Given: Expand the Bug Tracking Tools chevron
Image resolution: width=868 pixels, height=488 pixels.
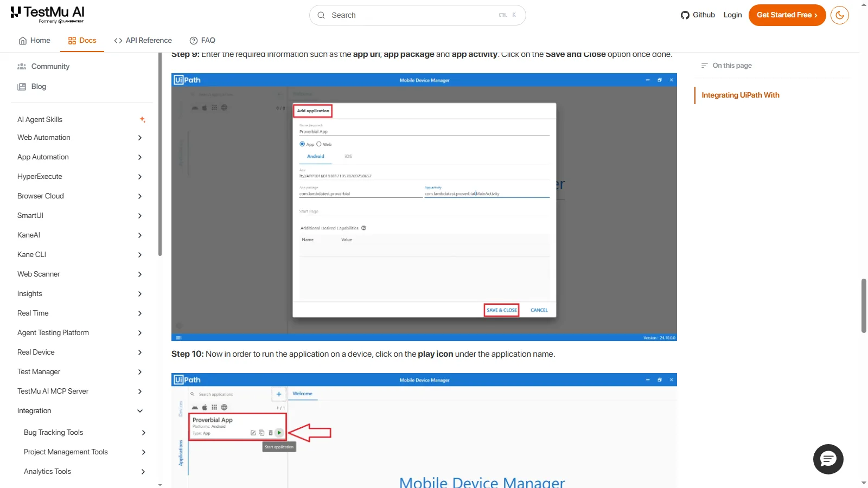Looking at the screenshot, I should tap(143, 433).
